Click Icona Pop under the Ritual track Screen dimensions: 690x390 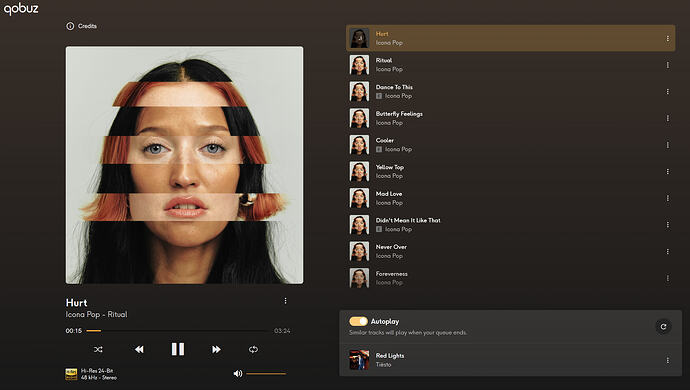click(389, 69)
